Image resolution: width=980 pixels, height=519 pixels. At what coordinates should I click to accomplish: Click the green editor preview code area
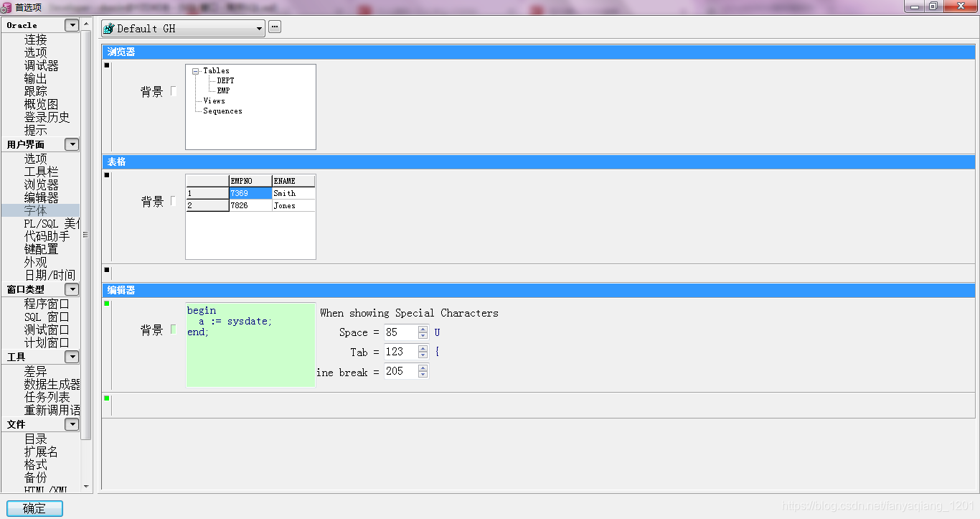[x=250, y=345]
